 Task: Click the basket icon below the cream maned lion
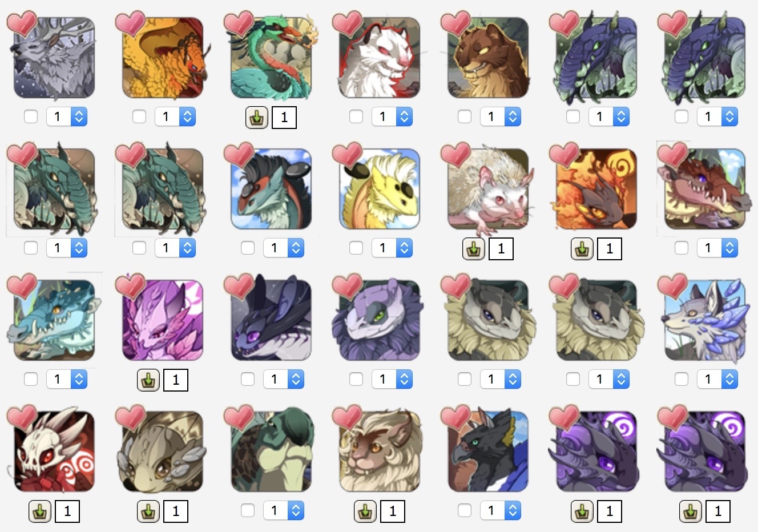tap(365, 511)
